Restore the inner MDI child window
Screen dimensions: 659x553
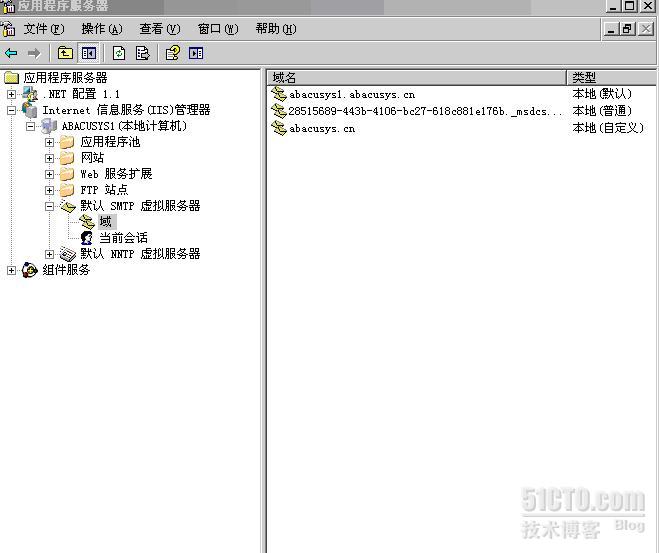[627, 29]
